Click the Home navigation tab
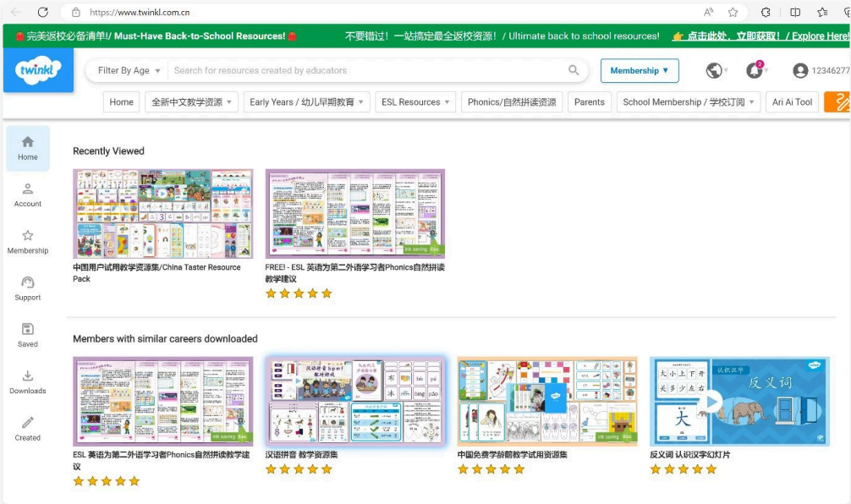 (121, 102)
